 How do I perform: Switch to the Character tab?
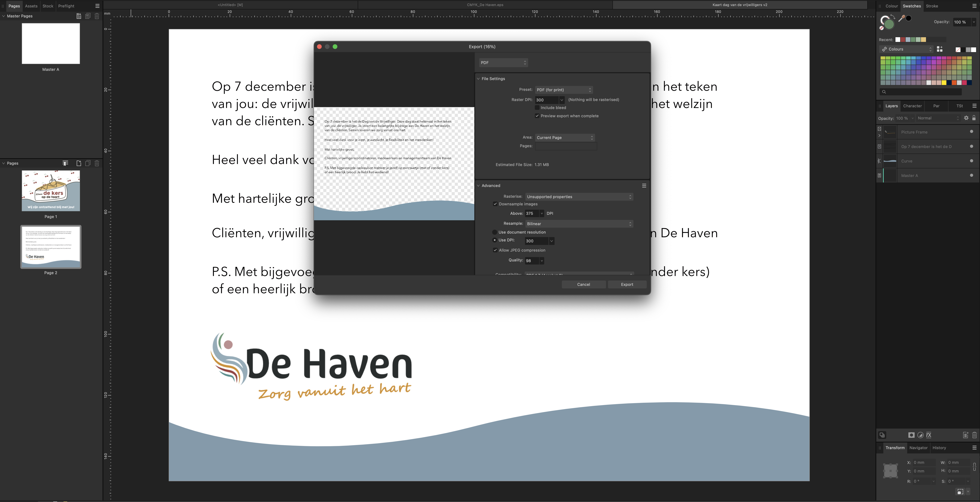click(x=912, y=106)
